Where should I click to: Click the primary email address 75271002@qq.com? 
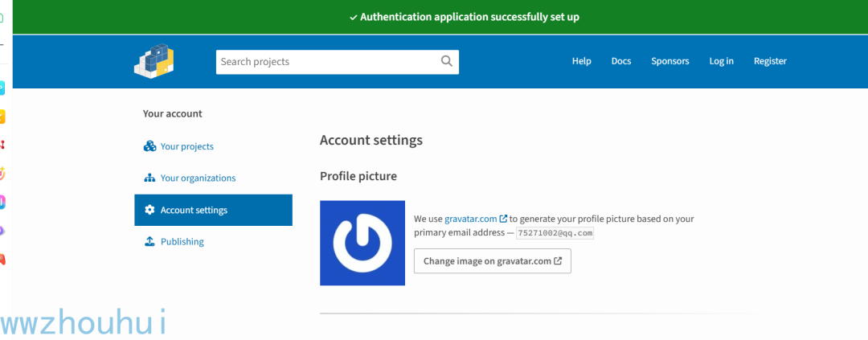[555, 233]
